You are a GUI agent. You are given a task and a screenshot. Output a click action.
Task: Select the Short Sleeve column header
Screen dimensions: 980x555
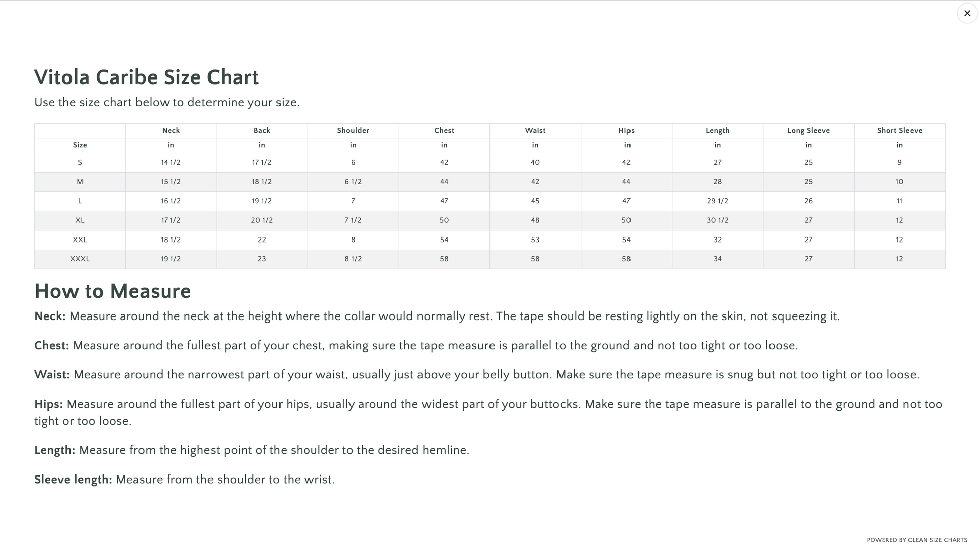pos(899,130)
